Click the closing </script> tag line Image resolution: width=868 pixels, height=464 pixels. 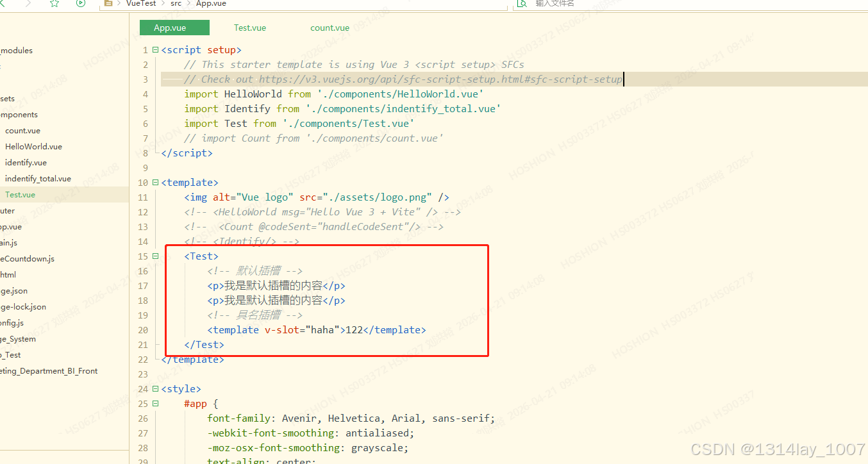(x=187, y=153)
